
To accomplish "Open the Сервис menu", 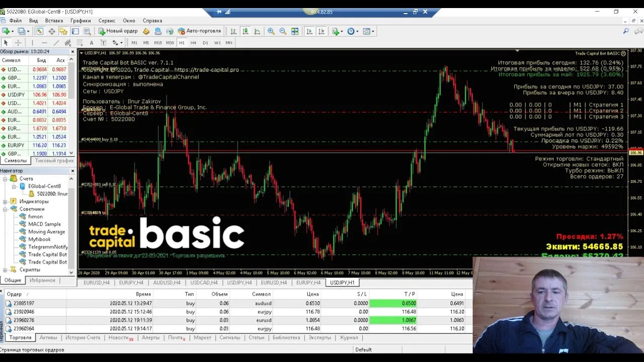I will pos(107,21).
